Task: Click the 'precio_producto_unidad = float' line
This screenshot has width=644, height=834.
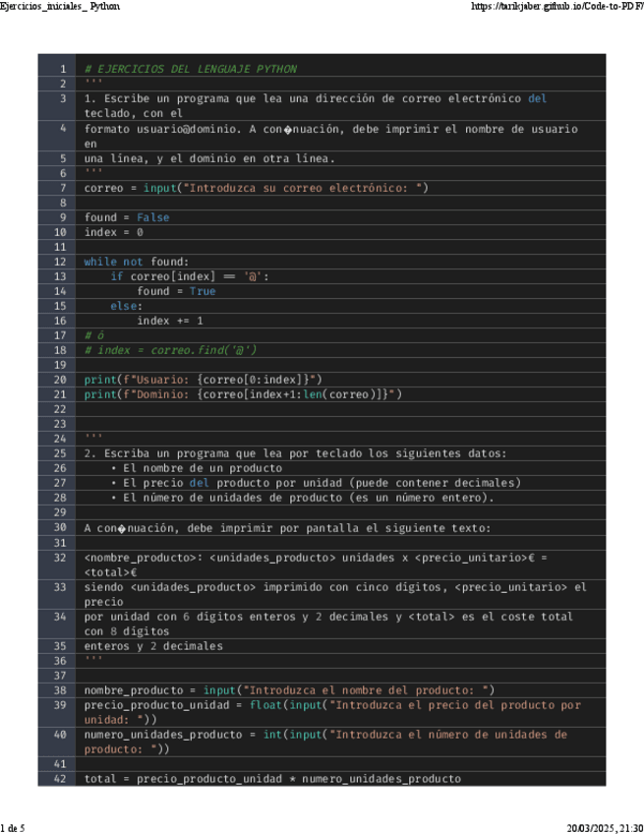Action: 332,705
